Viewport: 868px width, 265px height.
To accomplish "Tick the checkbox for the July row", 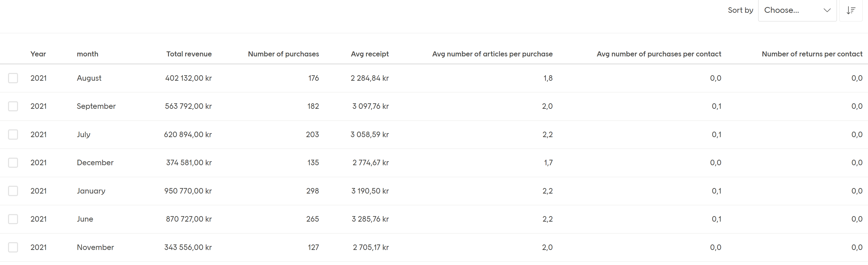I will click(x=13, y=134).
